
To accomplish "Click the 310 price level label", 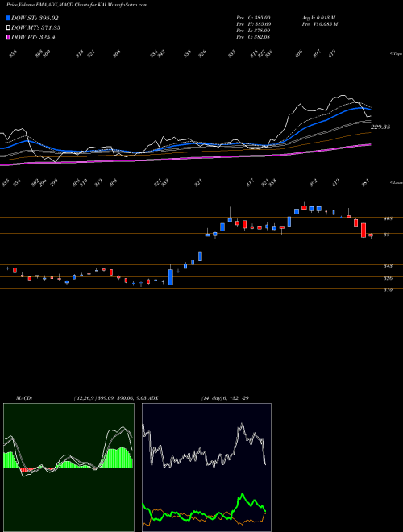I will pos(388,290).
